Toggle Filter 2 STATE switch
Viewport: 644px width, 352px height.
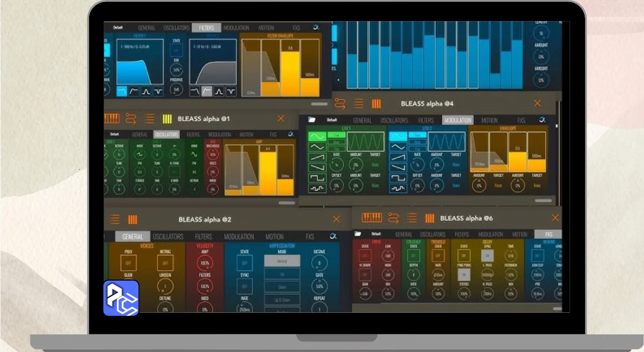coord(177,50)
